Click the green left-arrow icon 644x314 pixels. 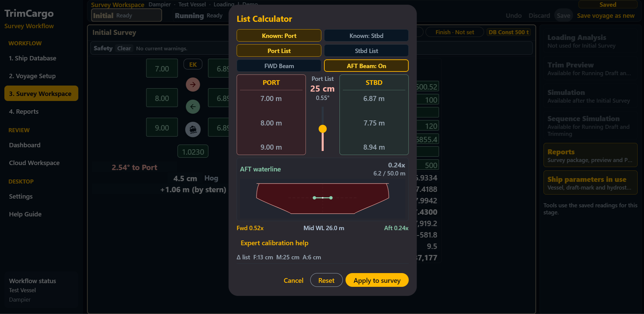click(x=193, y=107)
